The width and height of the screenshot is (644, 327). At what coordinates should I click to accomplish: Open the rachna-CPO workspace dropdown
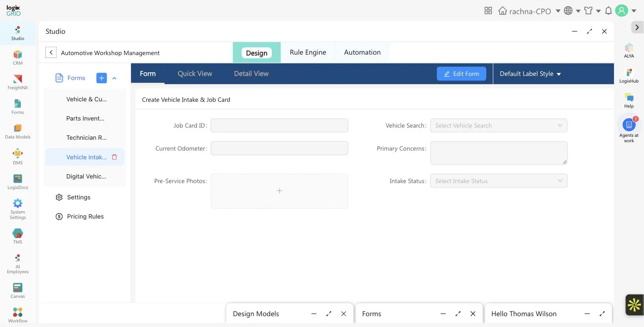(529, 11)
